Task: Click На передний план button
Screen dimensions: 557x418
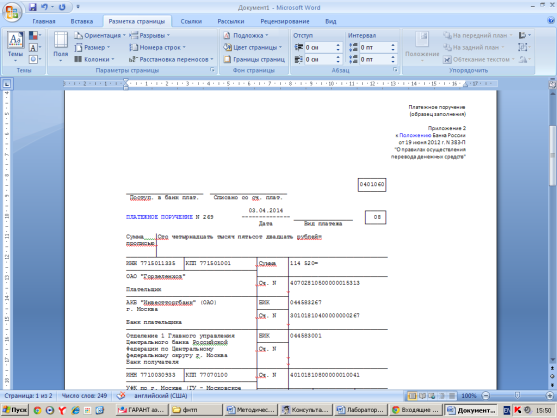Action: 478,36
